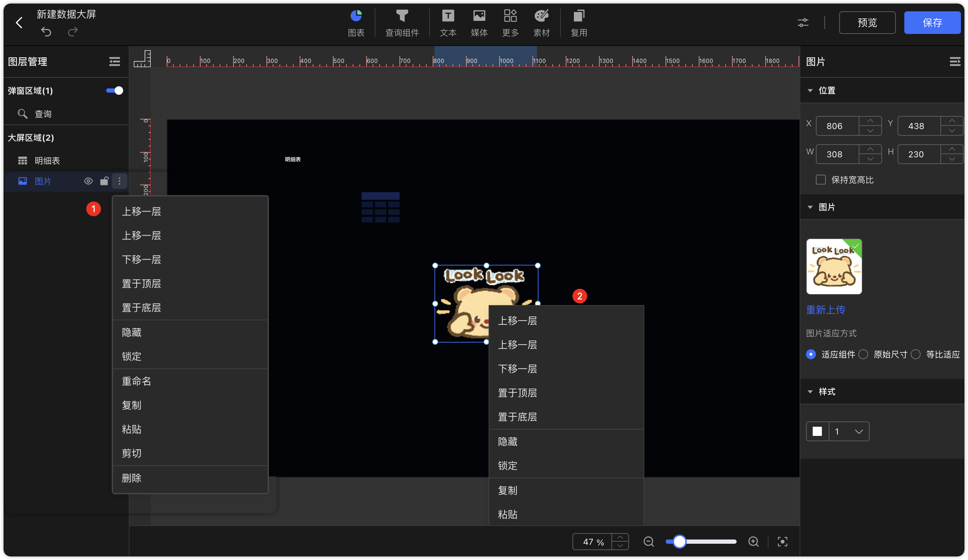This screenshot has height=560, width=968.
Task: Select the 等比适应 radio option
Action: tap(915, 354)
